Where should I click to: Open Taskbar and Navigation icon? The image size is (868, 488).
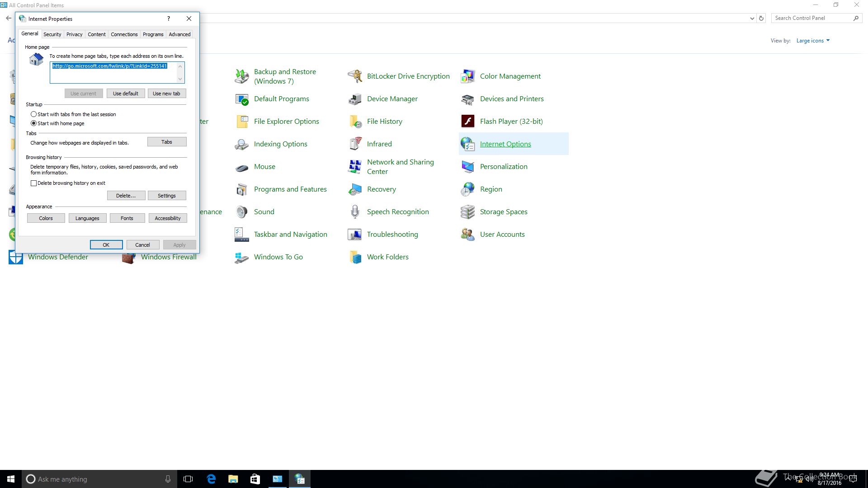coord(242,235)
